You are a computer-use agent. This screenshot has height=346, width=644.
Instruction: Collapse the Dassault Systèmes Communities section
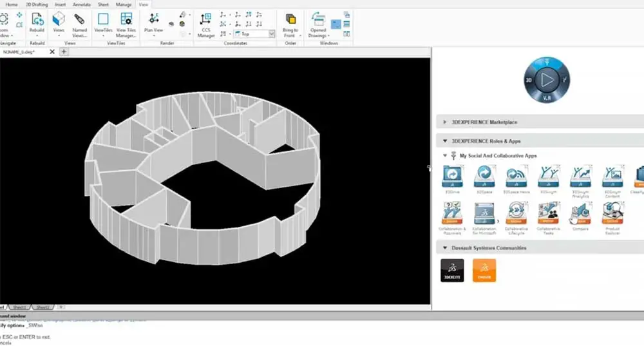click(445, 248)
